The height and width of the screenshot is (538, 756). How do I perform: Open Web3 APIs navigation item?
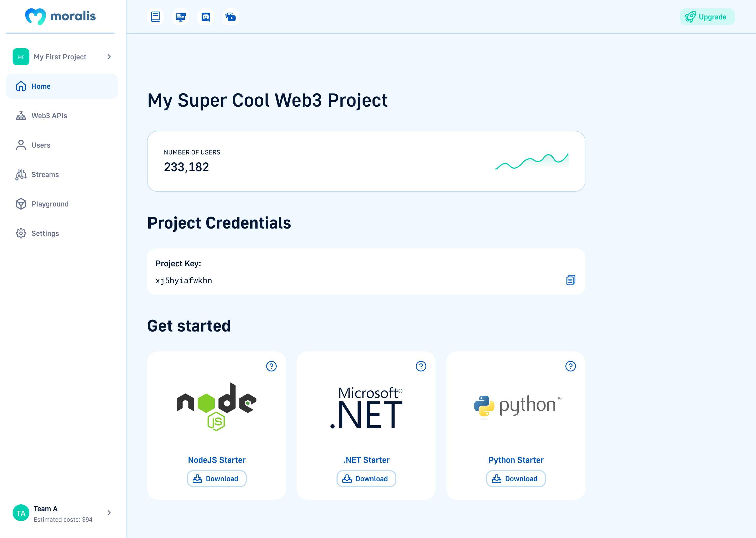coord(49,116)
